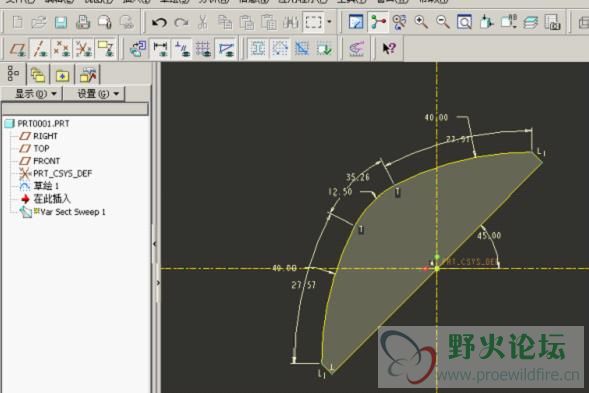Toggle sketch grid display
The height and width of the screenshot is (393, 589).
204,49
